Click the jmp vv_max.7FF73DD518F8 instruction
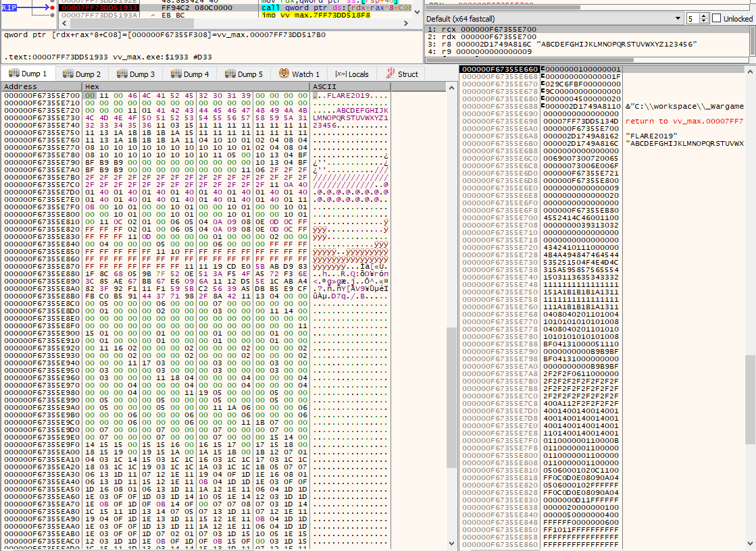Viewport: 756px width, 551px height. pos(316,15)
